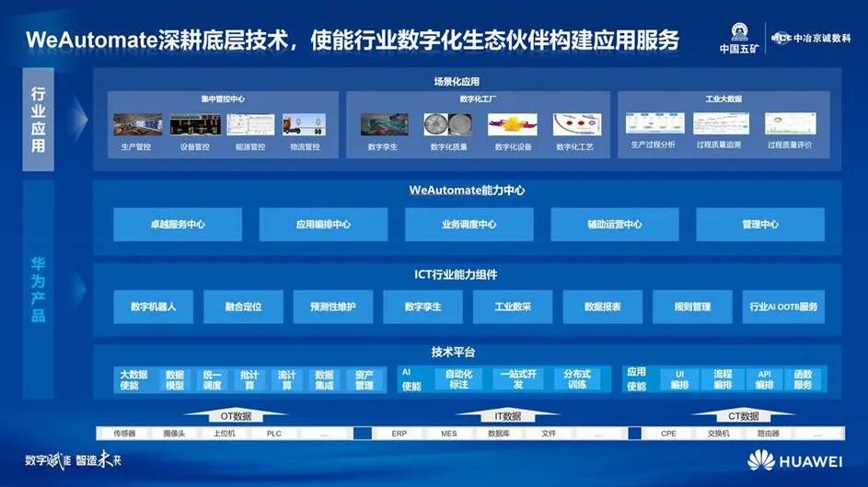Click the 批计算 platform item

pos(249,379)
